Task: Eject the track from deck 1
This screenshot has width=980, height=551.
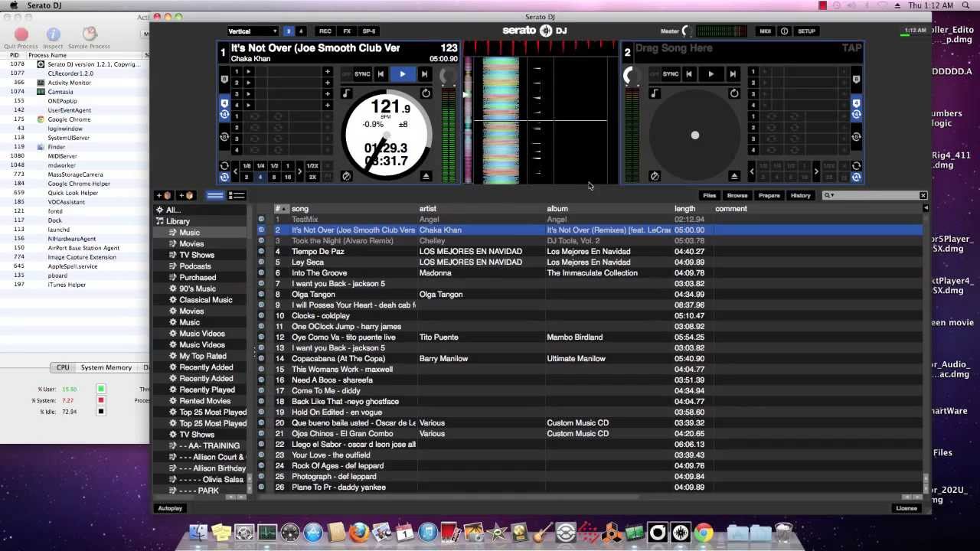Action: tap(426, 176)
